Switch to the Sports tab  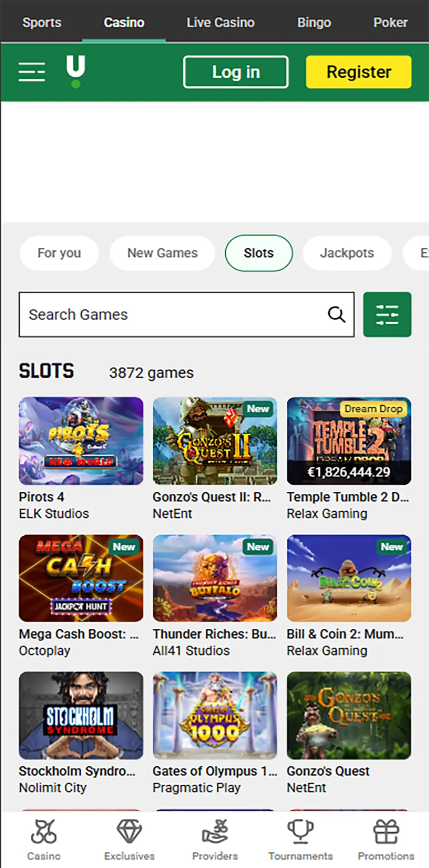click(42, 22)
